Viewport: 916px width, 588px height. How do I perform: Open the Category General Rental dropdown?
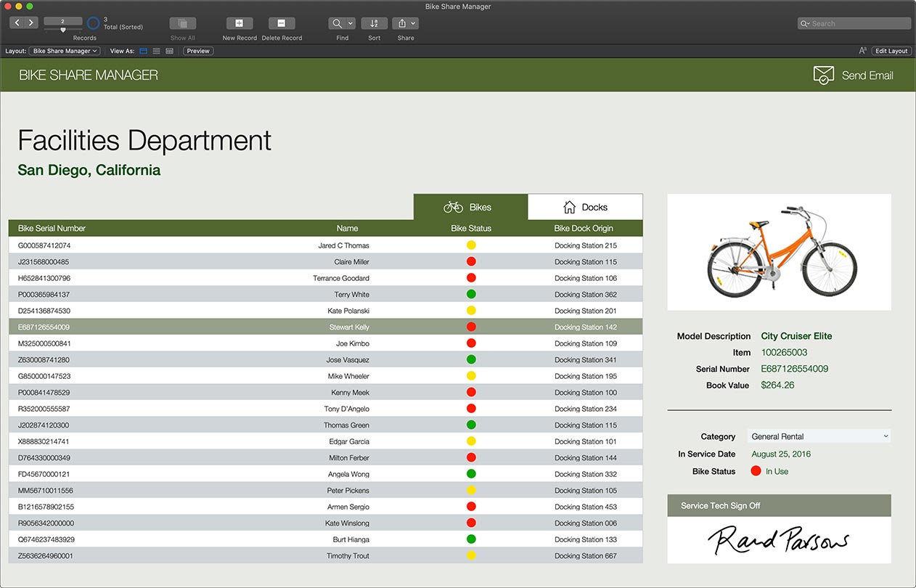819,436
